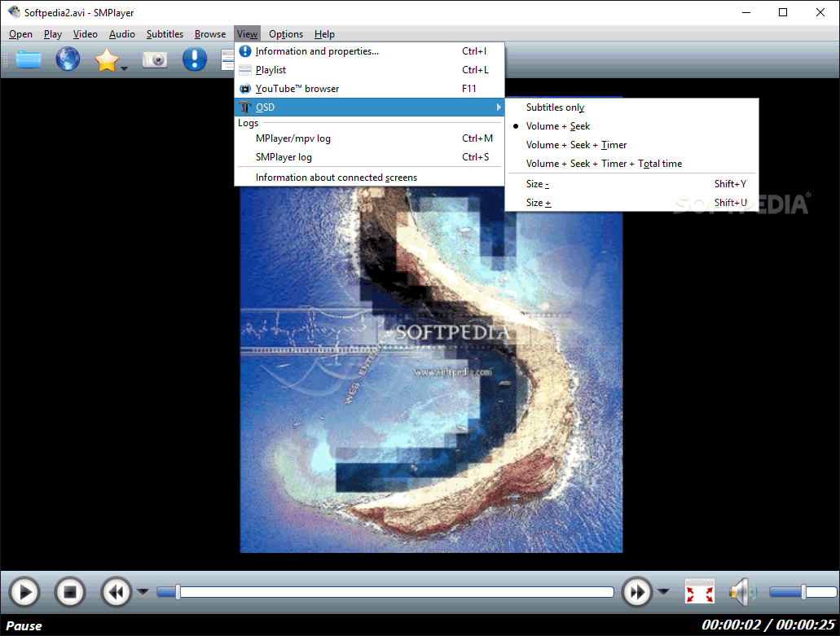Expand the rewind options dropdown arrow
This screenshot has height=636, width=840.
[143, 591]
